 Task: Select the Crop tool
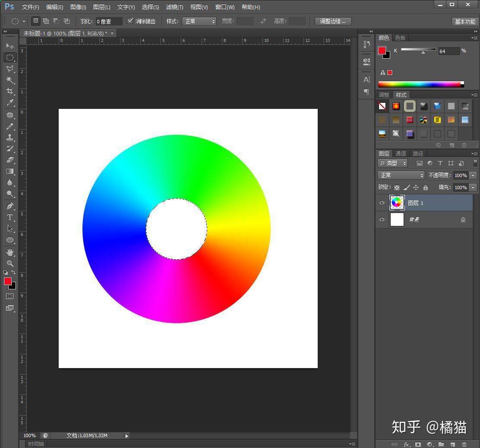pos(10,91)
